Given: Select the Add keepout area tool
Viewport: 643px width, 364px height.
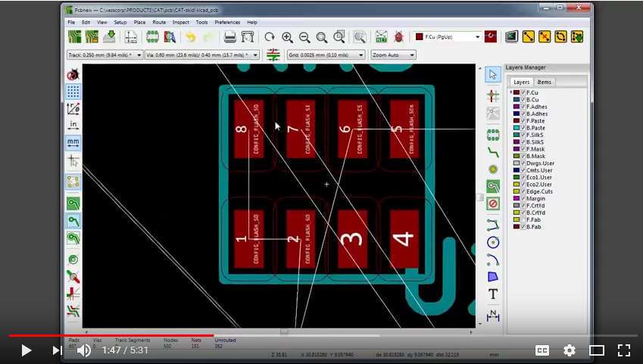Looking at the screenshot, I should click(x=493, y=204).
